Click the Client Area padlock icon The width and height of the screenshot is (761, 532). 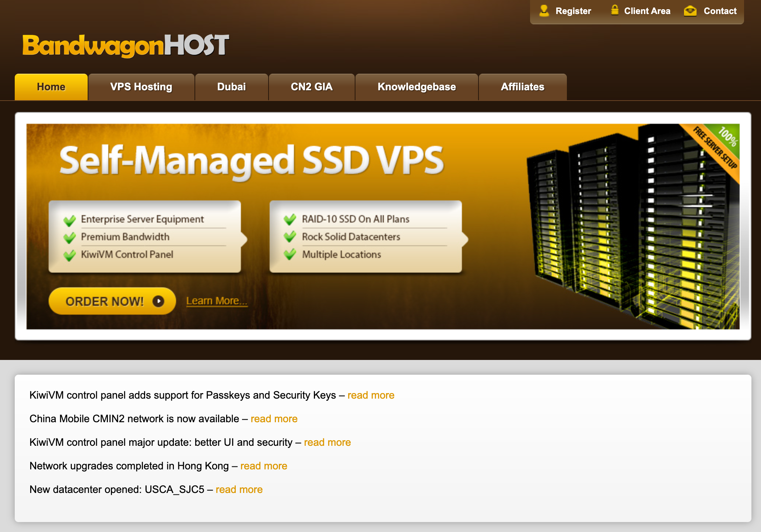point(614,10)
